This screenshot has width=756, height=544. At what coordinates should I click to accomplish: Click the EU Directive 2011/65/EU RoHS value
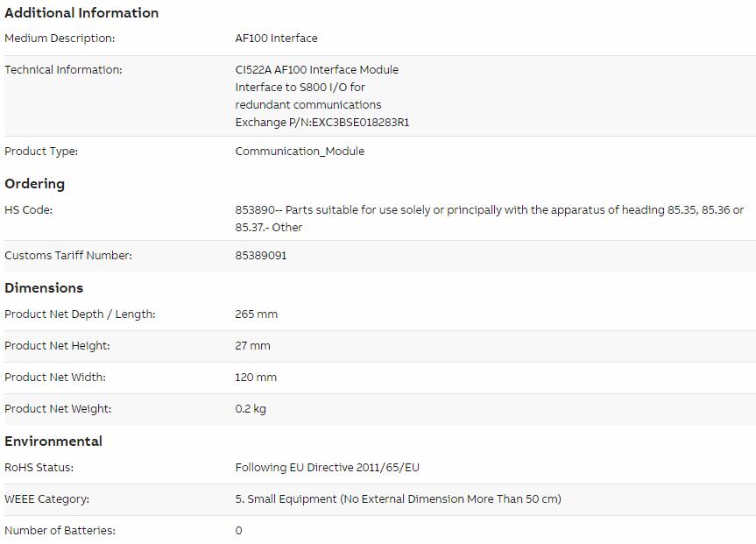[328, 468]
